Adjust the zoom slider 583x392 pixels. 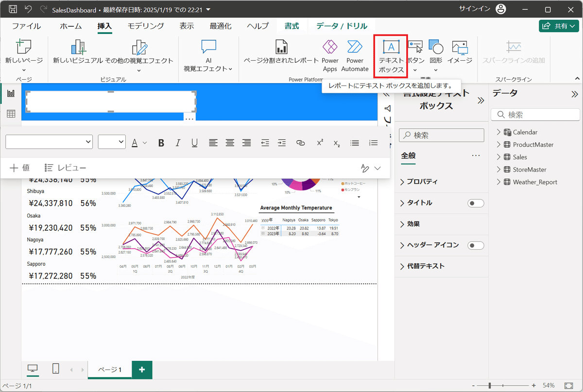point(490,385)
